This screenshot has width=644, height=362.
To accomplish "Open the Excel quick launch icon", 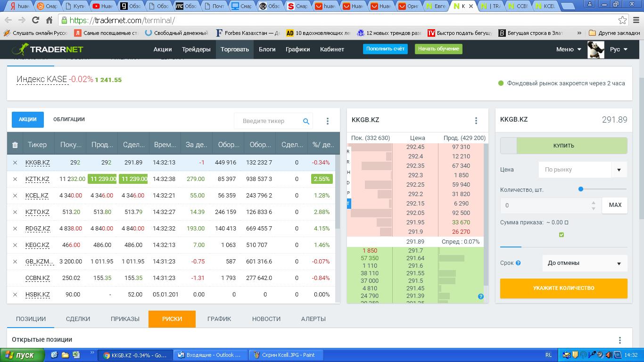I will (x=76, y=355).
